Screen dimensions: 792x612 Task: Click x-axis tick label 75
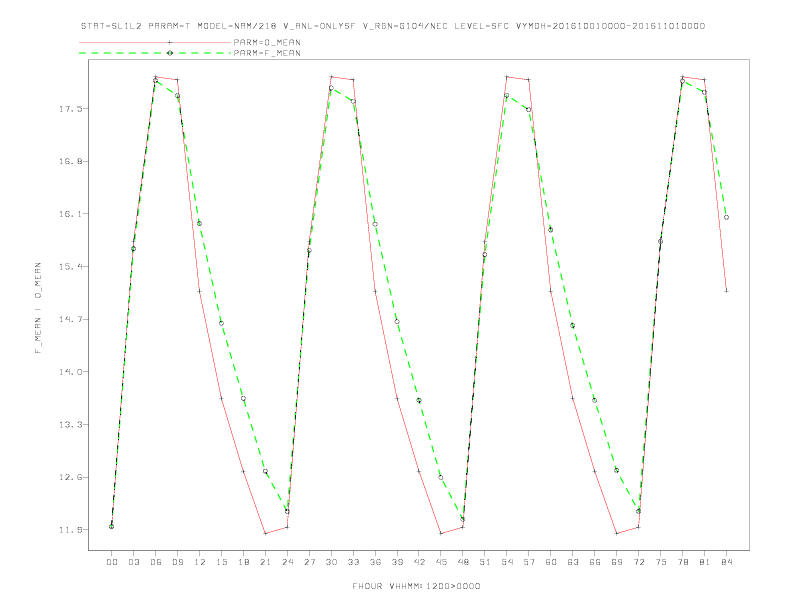pos(661,562)
